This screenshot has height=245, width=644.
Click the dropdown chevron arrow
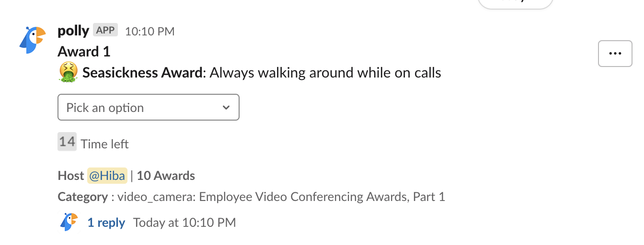coord(226,108)
